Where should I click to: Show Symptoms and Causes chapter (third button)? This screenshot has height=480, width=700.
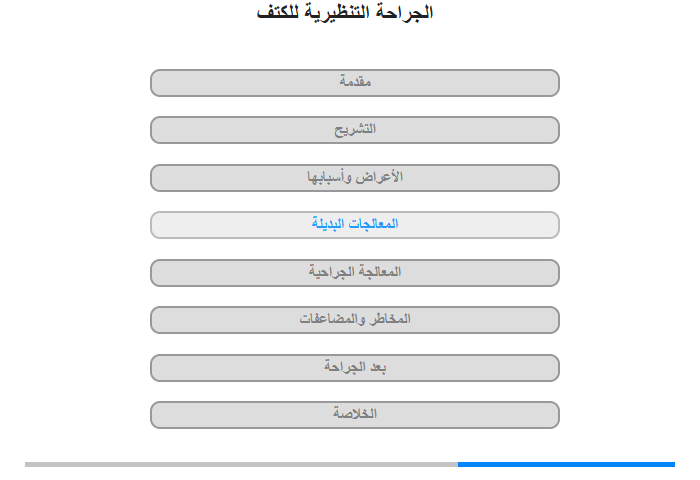click(355, 178)
